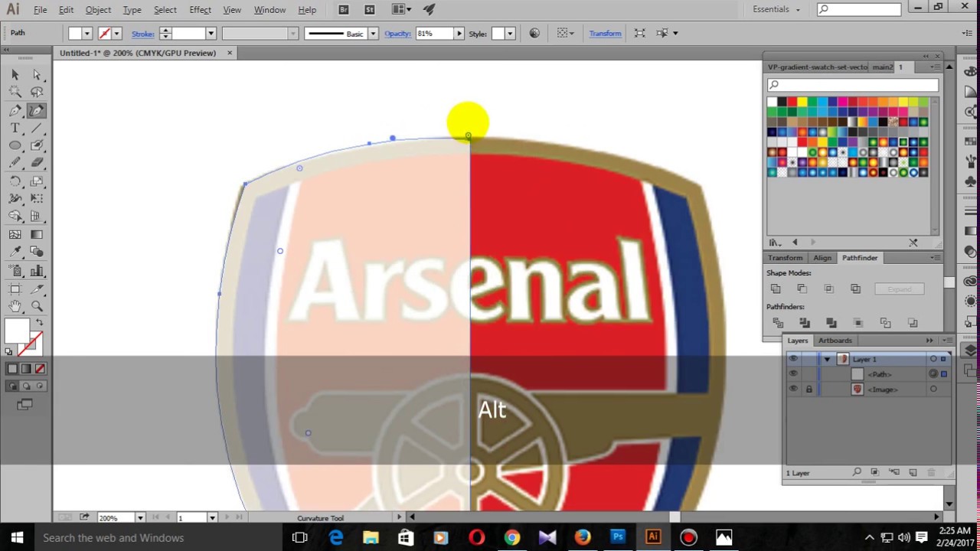The width and height of the screenshot is (980, 551).
Task: Toggle visibility of Layer 1
Action: point(793,359)
